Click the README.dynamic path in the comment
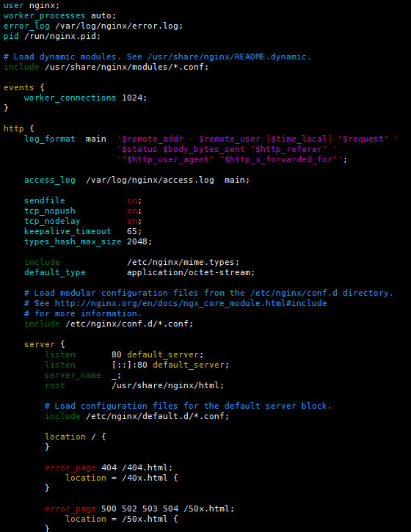 229,57
